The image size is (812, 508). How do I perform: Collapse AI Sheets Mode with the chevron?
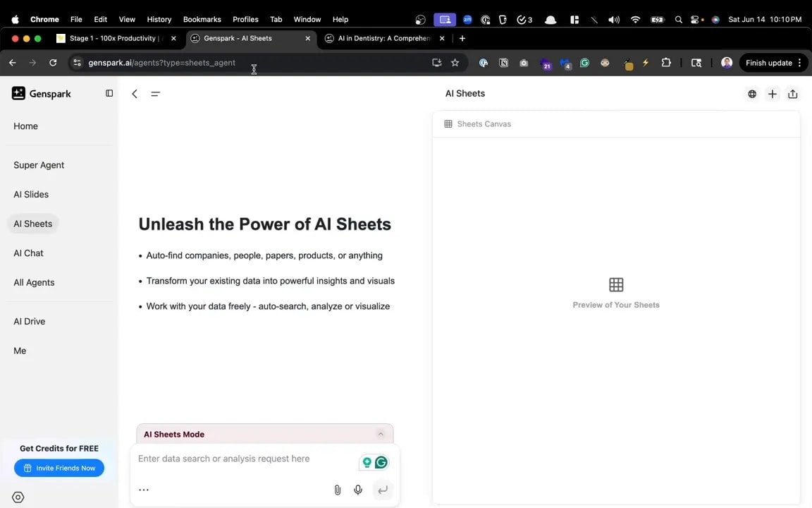click(381, 434)
